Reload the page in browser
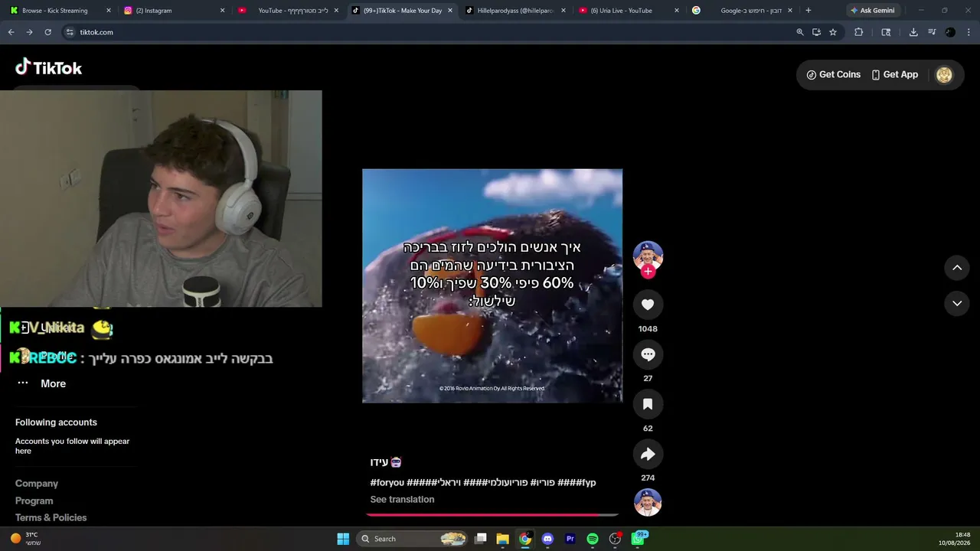 [47, 32]
